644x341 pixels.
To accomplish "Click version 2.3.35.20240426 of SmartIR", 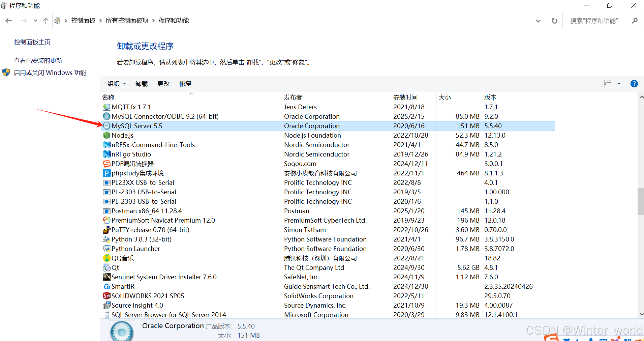I will 508,286.
